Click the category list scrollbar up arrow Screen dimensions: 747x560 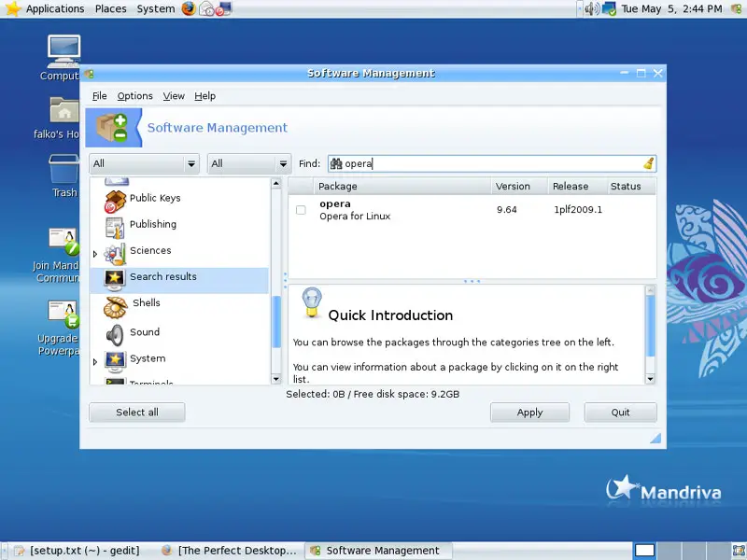[276, 183]
